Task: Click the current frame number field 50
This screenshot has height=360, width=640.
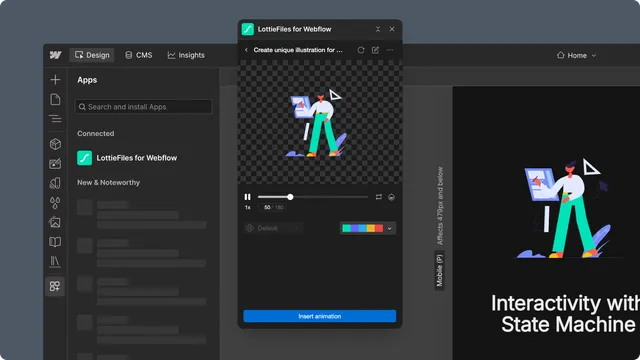Action: coord(267,207)
